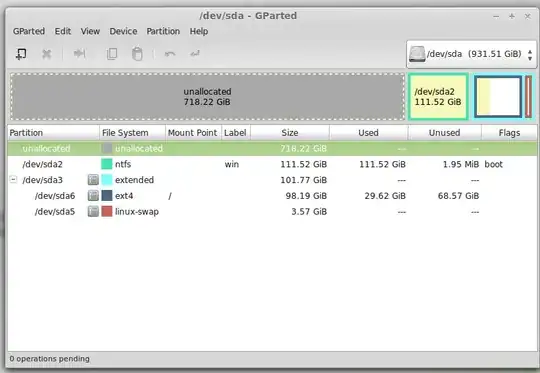
Task: Click the '101.77 GiB' size cell
Action: point(303,180)
